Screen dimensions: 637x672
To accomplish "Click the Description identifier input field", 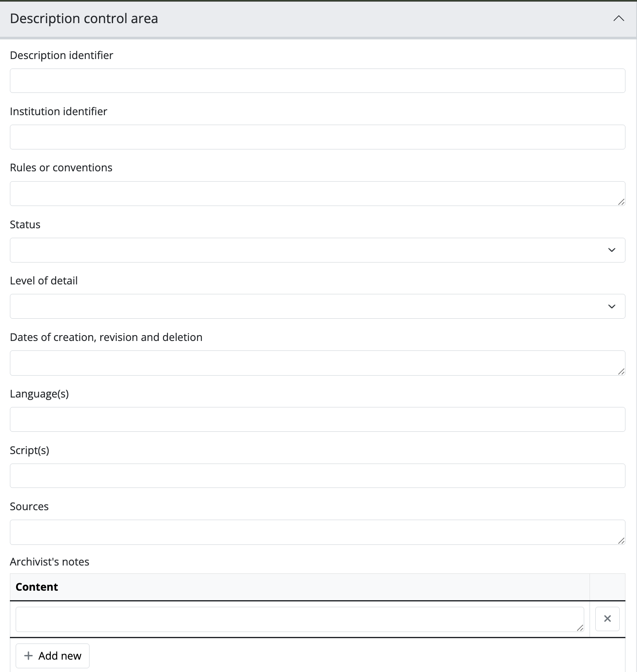I will pos(317,81).
